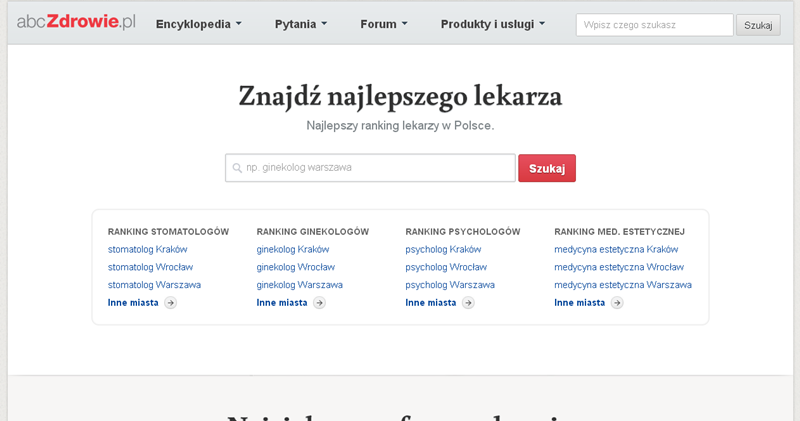Screen dimensions: 800x421
Task: Open the stomatolog Warszawa link
Action: [x=154, y=285]
